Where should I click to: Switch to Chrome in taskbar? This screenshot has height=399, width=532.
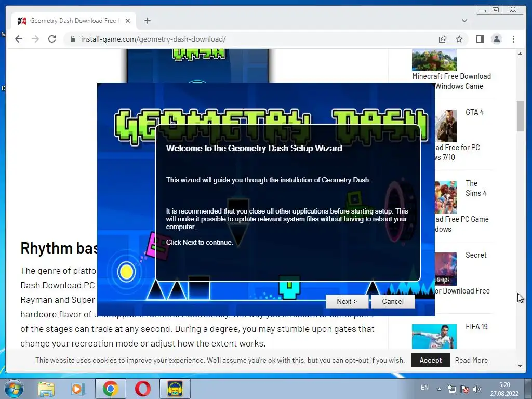click(111, 389)
